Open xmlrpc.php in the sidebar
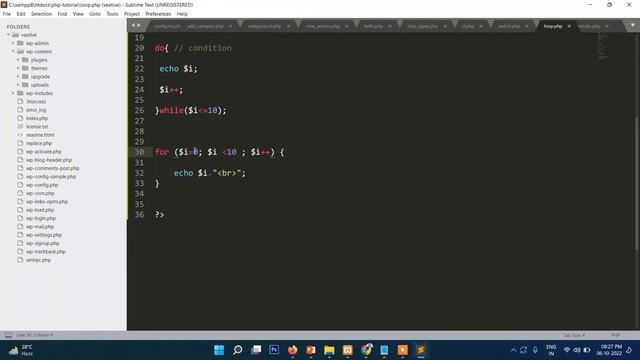 coord(38,260)
